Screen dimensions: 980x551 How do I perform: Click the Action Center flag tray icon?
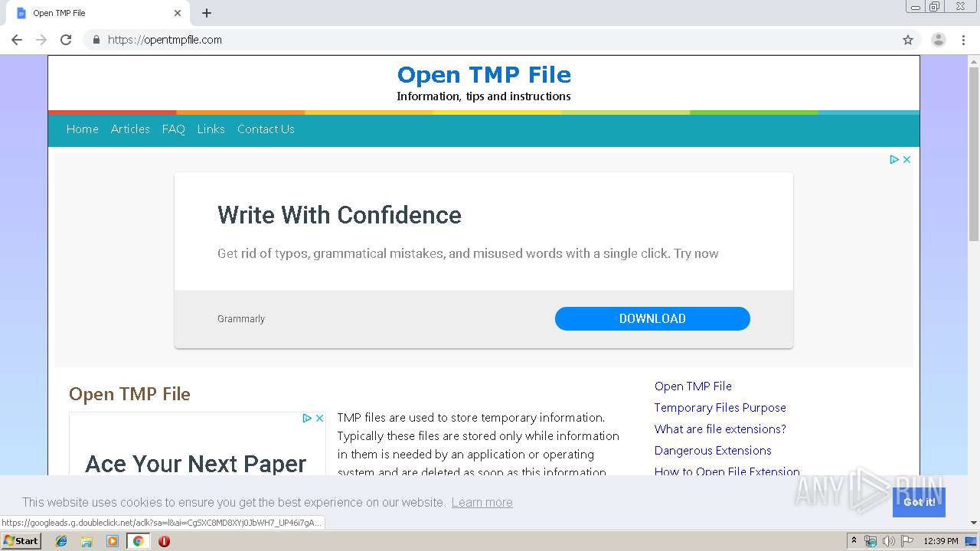coord(907,541)
